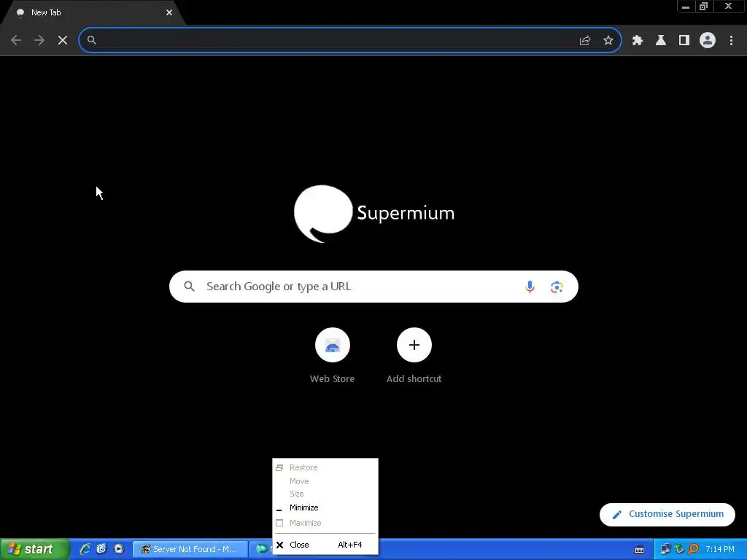Screen dimensions: 747x560
Task: Click the Search Google or type a URL box
Action: (x=373, y=287)
